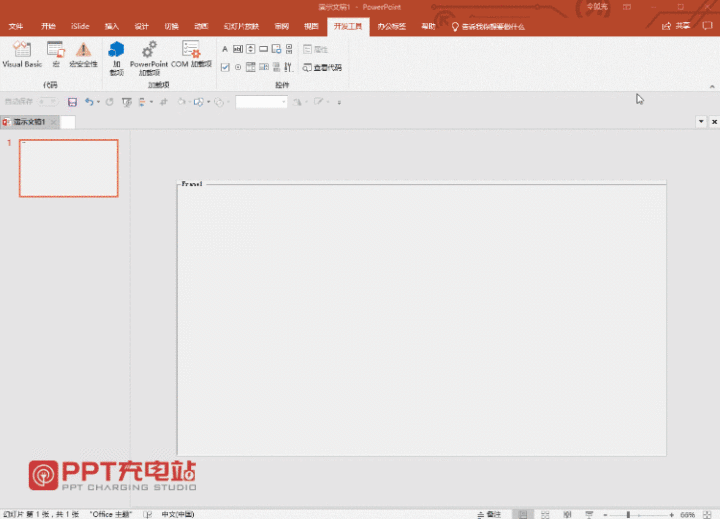Screen dimensions: 720x519
Task: Switch to Reading view icon
Action: coord(567,514)
